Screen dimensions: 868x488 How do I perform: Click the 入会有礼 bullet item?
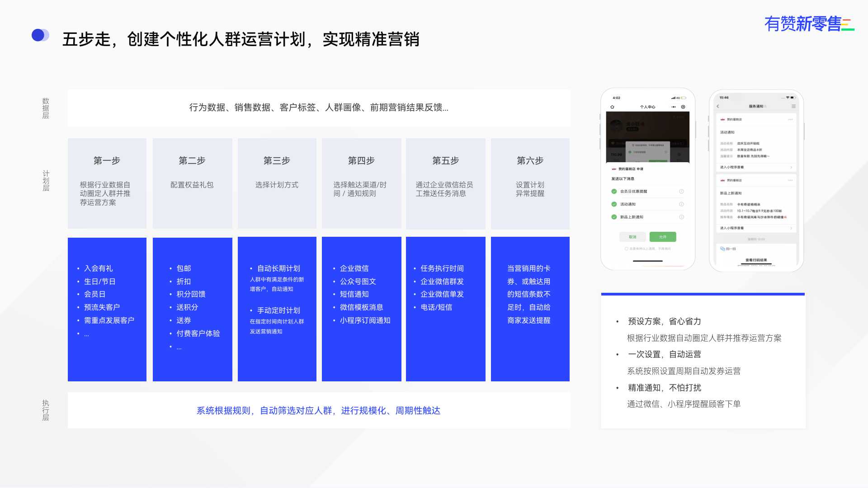[99, 268]
